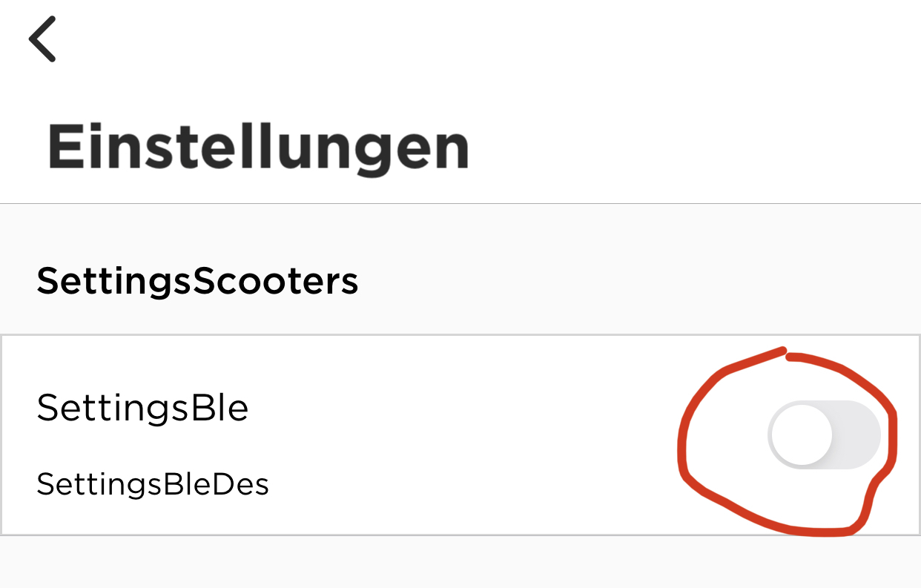
Task: Click the white knob of the SettingsBle toggle
Action: 801,435
